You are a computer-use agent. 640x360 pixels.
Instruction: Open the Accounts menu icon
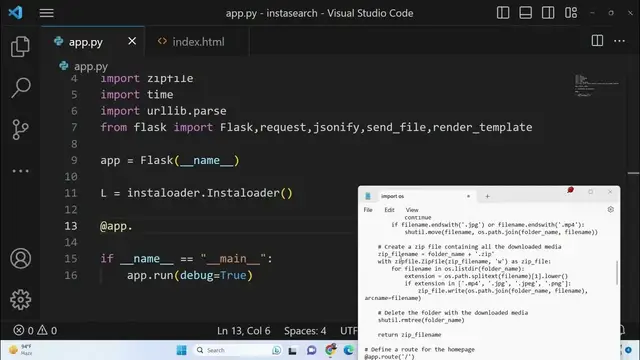(x=20, y=258)
